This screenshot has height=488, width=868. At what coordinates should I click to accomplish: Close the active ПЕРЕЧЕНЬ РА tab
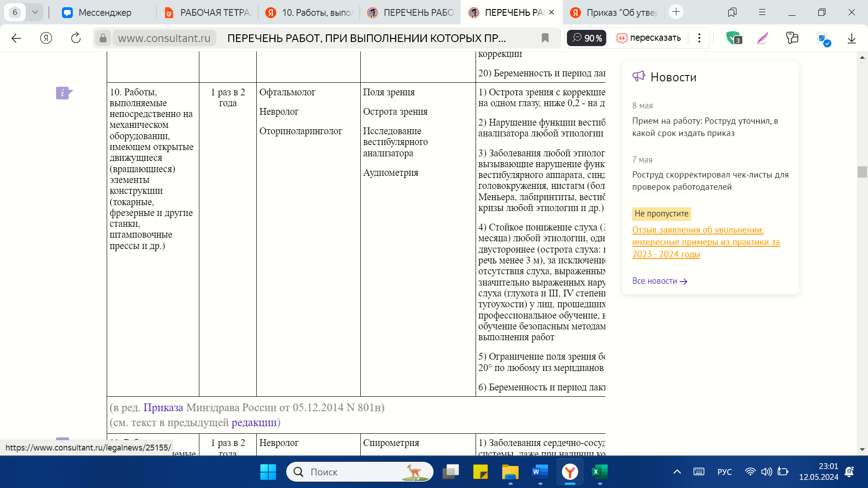click(x=552, y=13)
